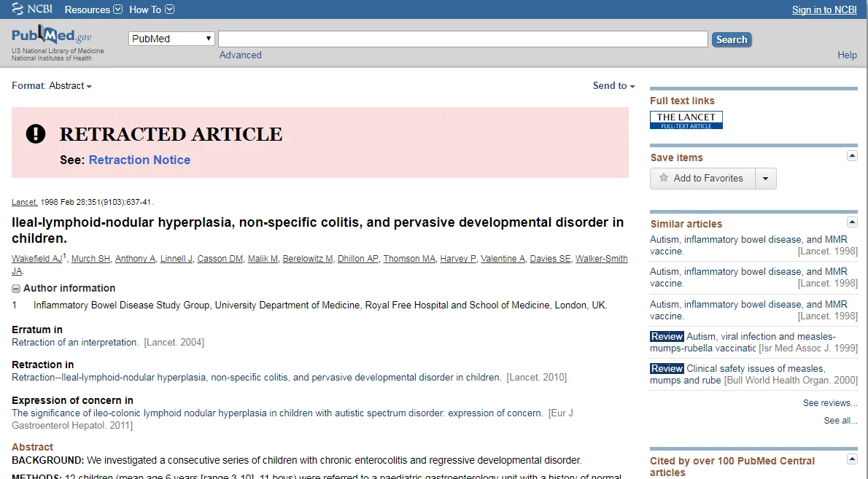Image resolution: width=868 pixels, height=479 pixels.
Task: Open the Retraction Notice link
Action: click(139, 160)
